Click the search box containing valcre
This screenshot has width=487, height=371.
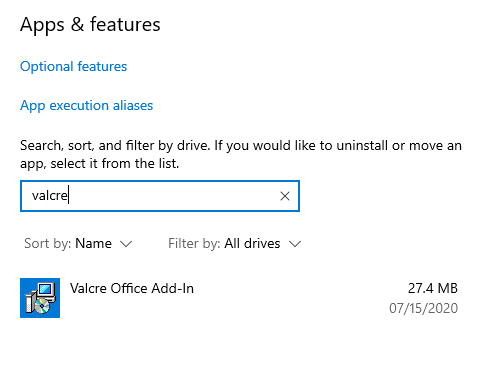(x=160, y=196)
